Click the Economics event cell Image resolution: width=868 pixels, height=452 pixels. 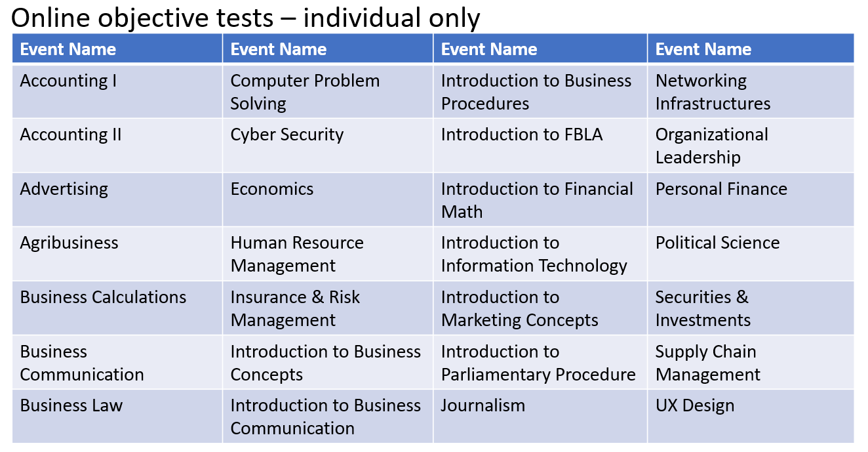328,200
